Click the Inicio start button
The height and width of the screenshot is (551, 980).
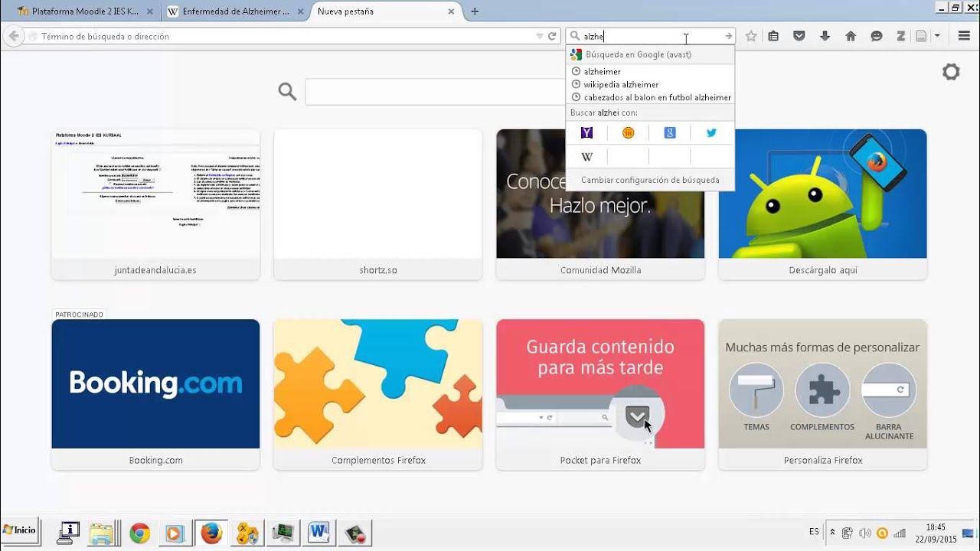[x=20, y=530]
